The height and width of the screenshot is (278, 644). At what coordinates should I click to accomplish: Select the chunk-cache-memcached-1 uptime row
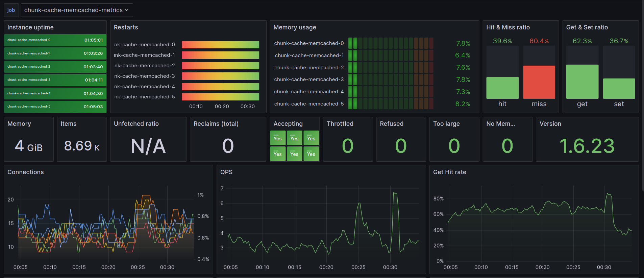coord(55,53)
